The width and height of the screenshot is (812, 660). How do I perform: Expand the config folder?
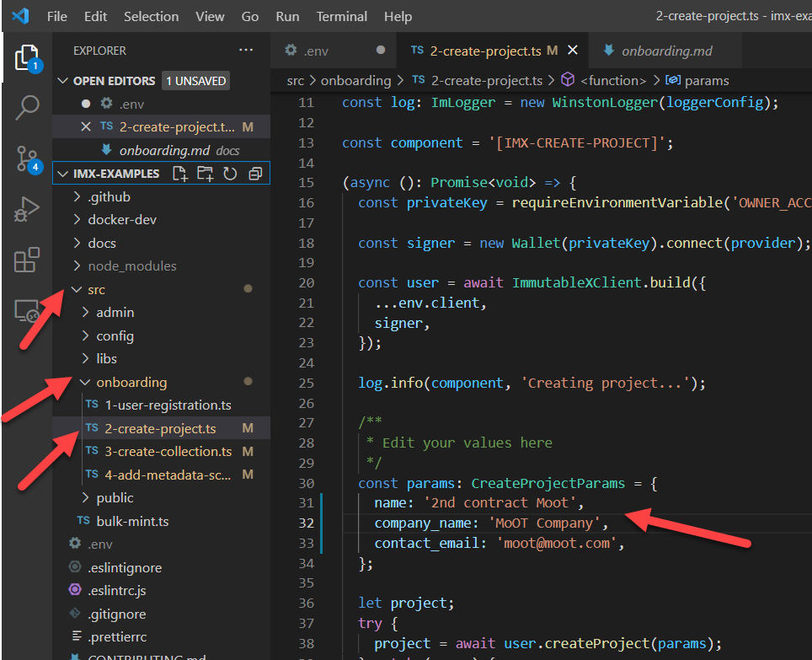85,335
